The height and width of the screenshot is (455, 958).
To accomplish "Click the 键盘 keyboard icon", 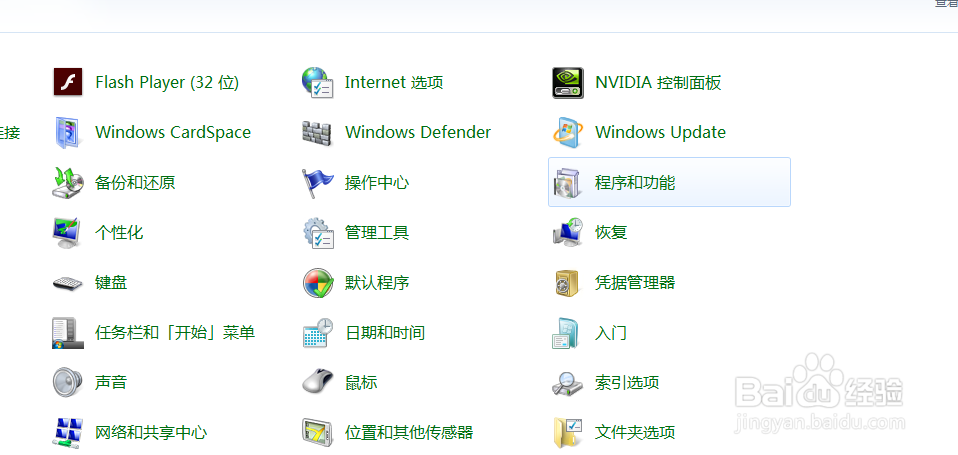I will point(68,283).
